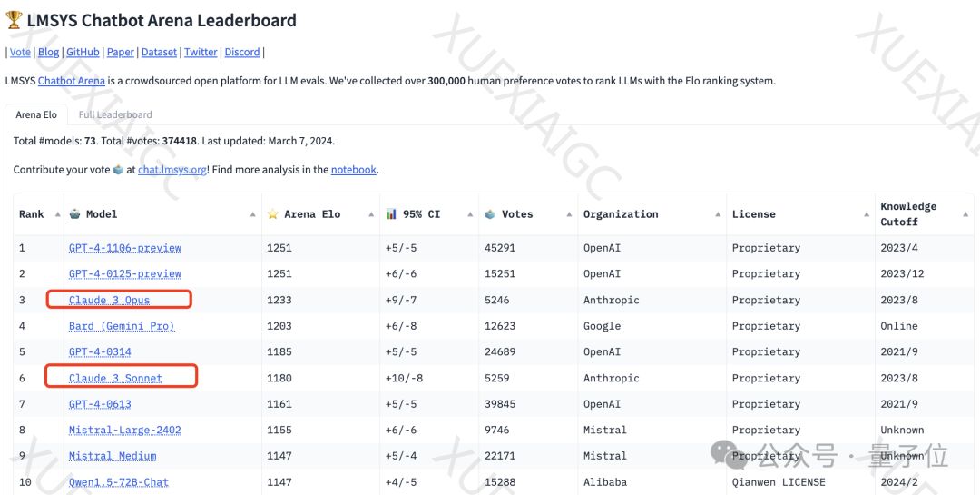Open the Vote link
Viewport: 980px width, 495px height.
[x=20, y=53]
